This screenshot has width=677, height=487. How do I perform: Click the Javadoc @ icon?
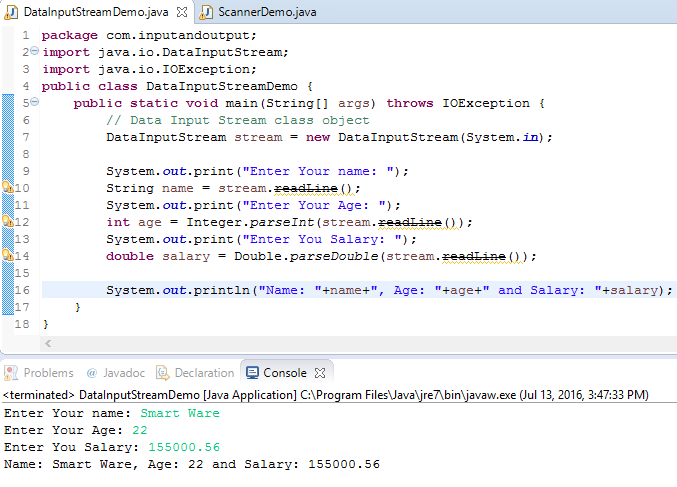point(92,373)
